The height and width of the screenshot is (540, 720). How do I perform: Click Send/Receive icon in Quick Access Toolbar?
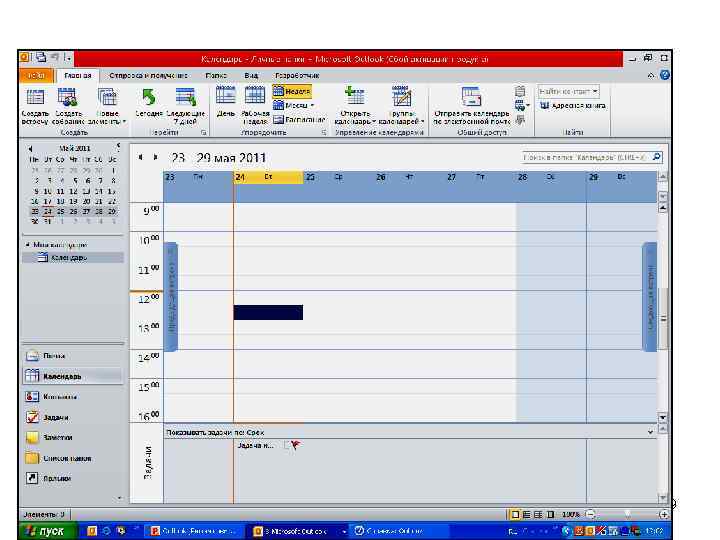[41, 57]
